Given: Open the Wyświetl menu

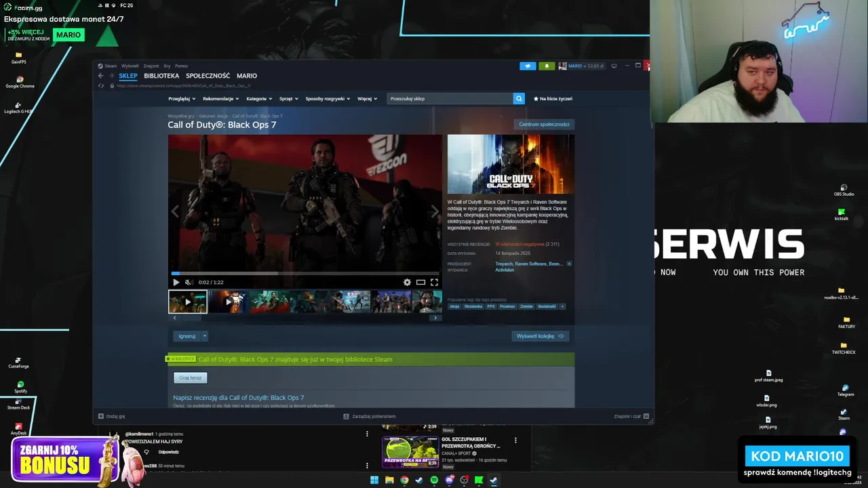Looking at the screenshot, I should (130, 66).
